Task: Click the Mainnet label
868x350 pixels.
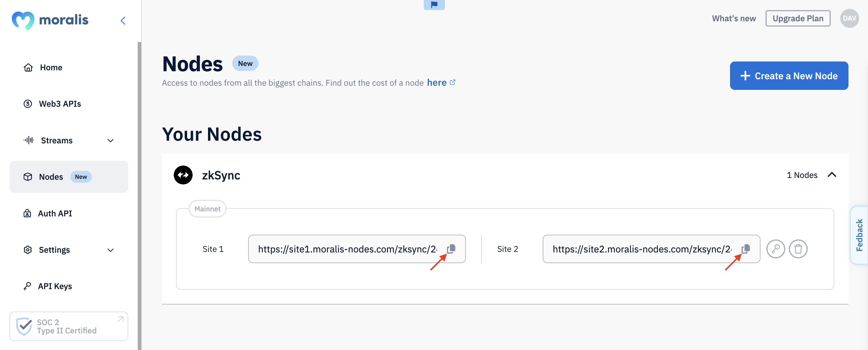Action: 207,209
